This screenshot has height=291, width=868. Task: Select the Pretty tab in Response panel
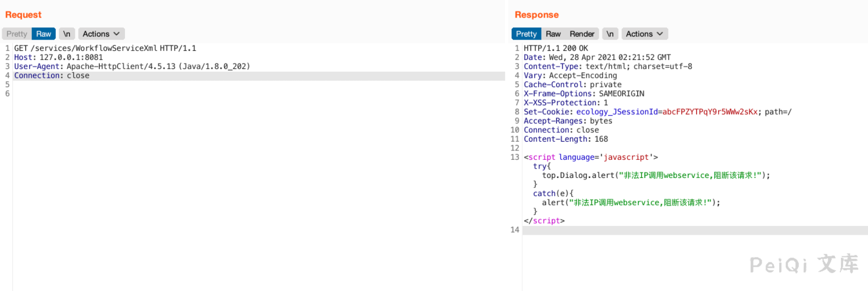click(526, 34)
